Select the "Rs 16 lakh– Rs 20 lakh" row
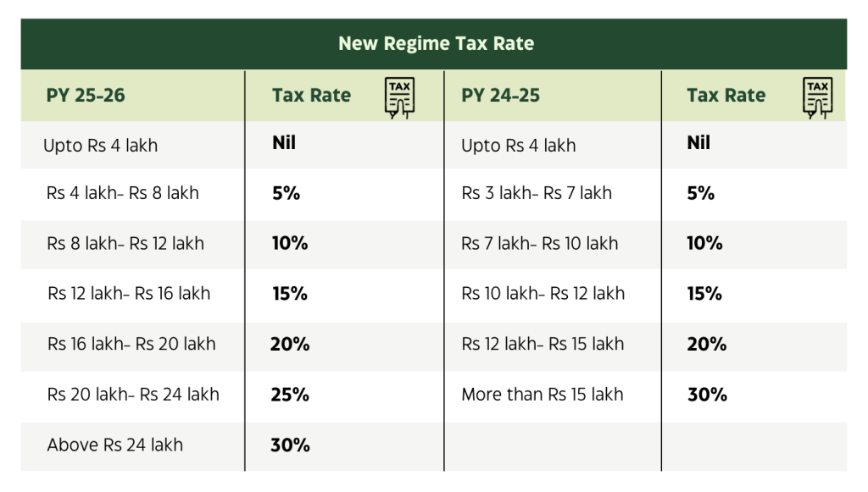This screenshot has height=492, width=868. (131, 344)
